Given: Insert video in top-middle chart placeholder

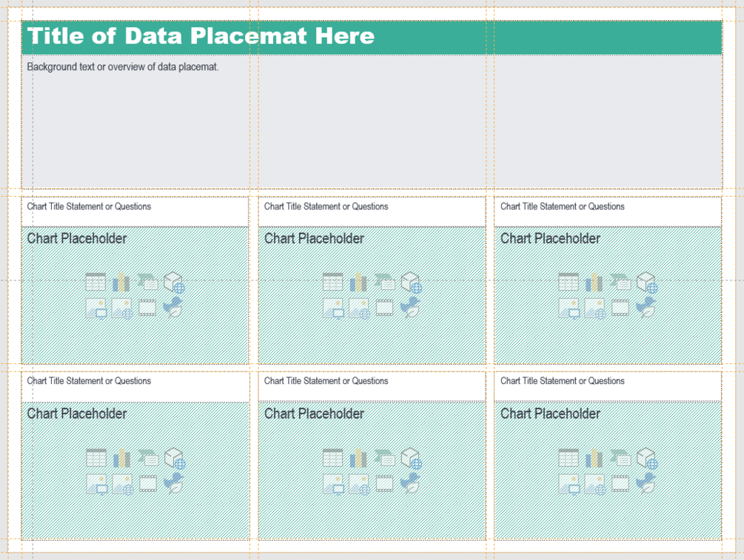Looking at the screenshot, I should click(x=384, y=308).
